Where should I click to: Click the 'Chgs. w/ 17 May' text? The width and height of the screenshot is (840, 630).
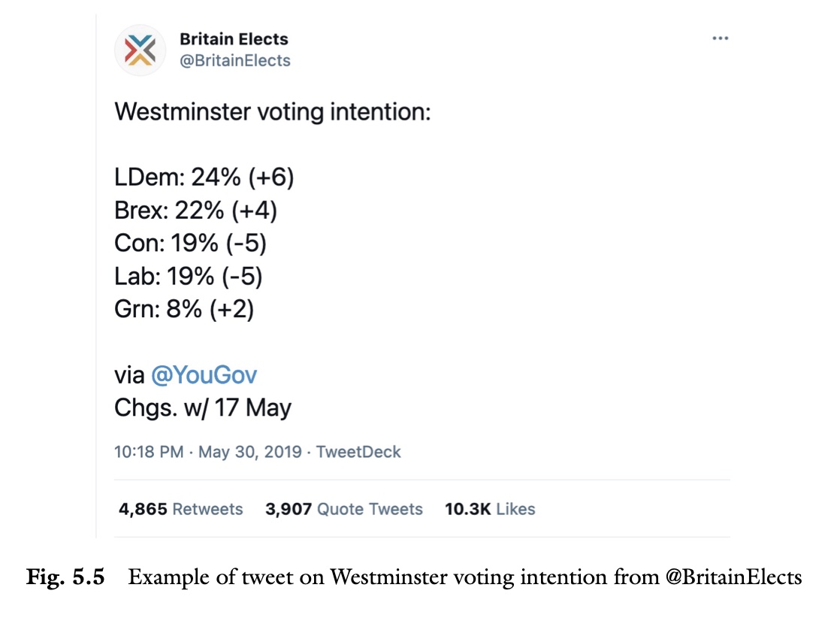pos(203,408)
